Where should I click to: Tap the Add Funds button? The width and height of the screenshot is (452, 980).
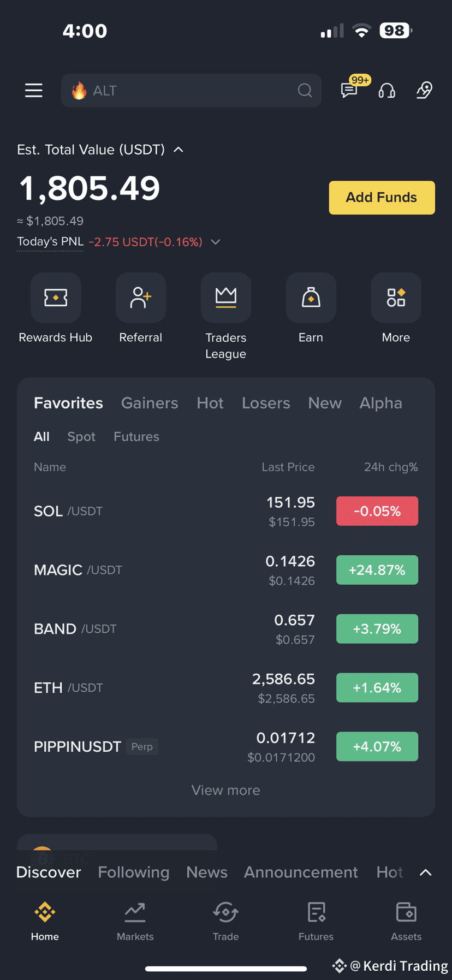[x=382, y=198]
